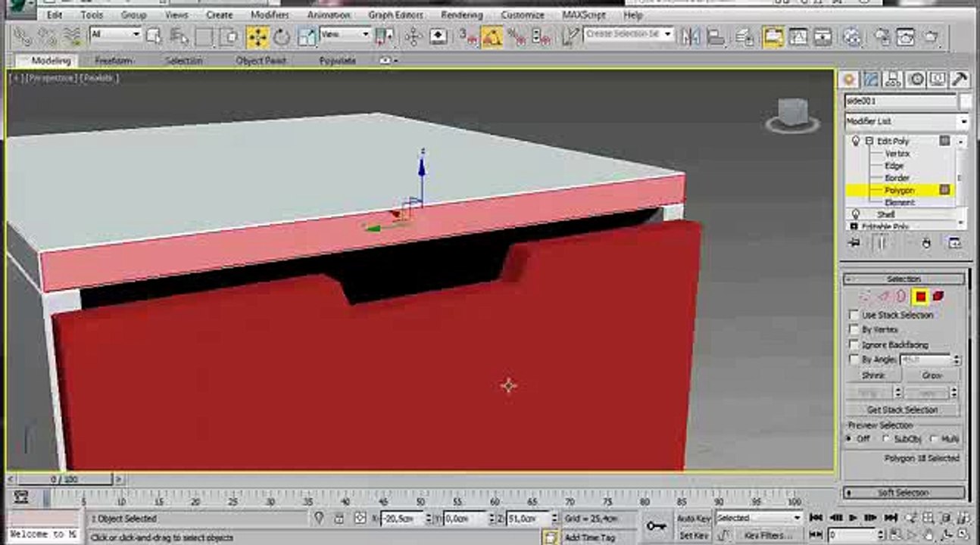980x545 pixels.
Task: Activate Select and Scale tool
Action: (x=307, y=36)
